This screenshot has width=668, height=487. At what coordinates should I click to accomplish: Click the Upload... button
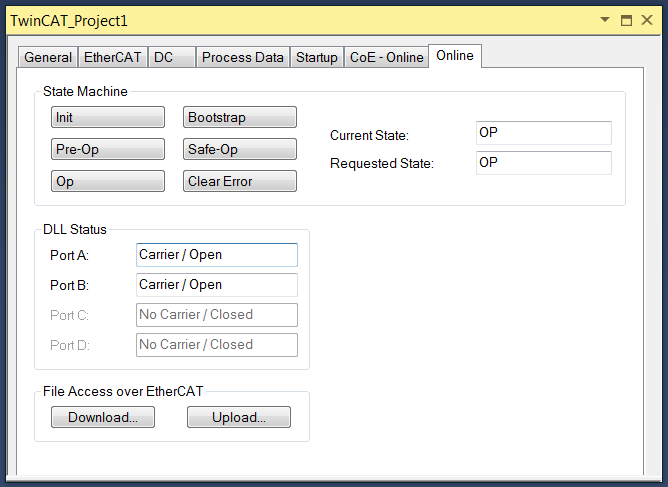pyautogui.click(x=239, y=417)
